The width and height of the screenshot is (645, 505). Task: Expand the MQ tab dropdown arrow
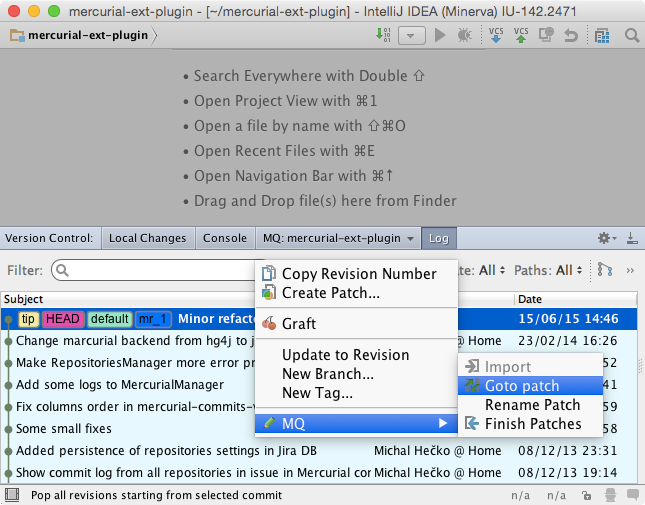click(x=411, y=239)
